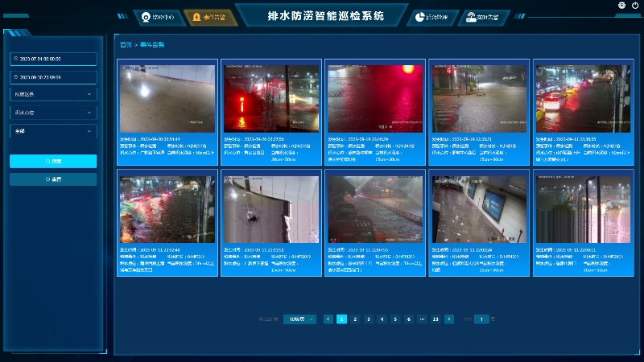Open the thumbnail showing queued cars with taillights
644x362 pixels.
(x=583, y=98)
